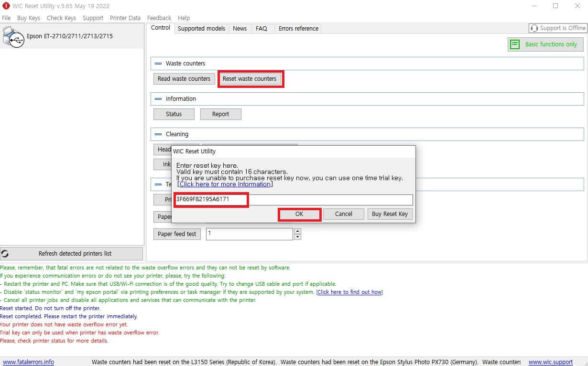The height and width of the screenshot is (366, 588).
Task: Open the www.wic.support link
Action: pos(551,362)
